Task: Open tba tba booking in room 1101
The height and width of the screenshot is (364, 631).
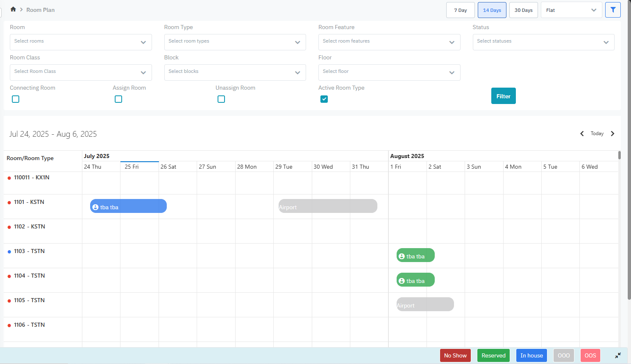Action: (128, 206)
